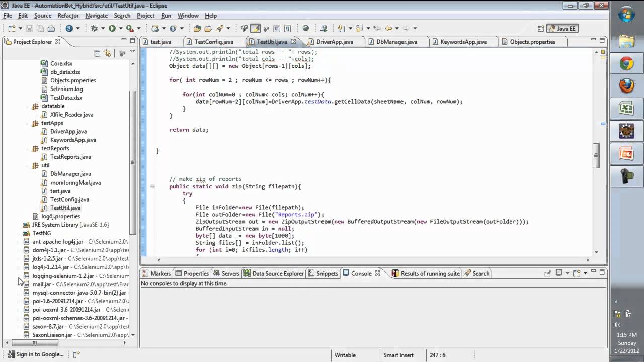Close the Console view tab
The width and height of the screenshot is (644, 362).
[x=377, y=273]
